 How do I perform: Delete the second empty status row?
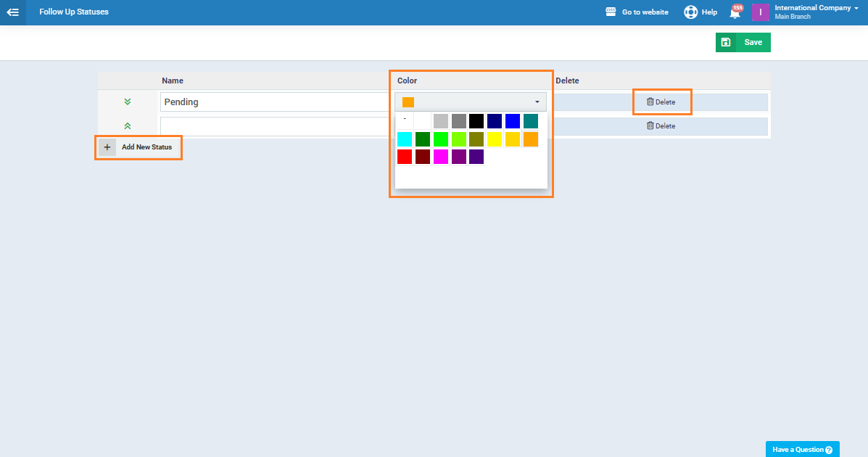point(661,126)
